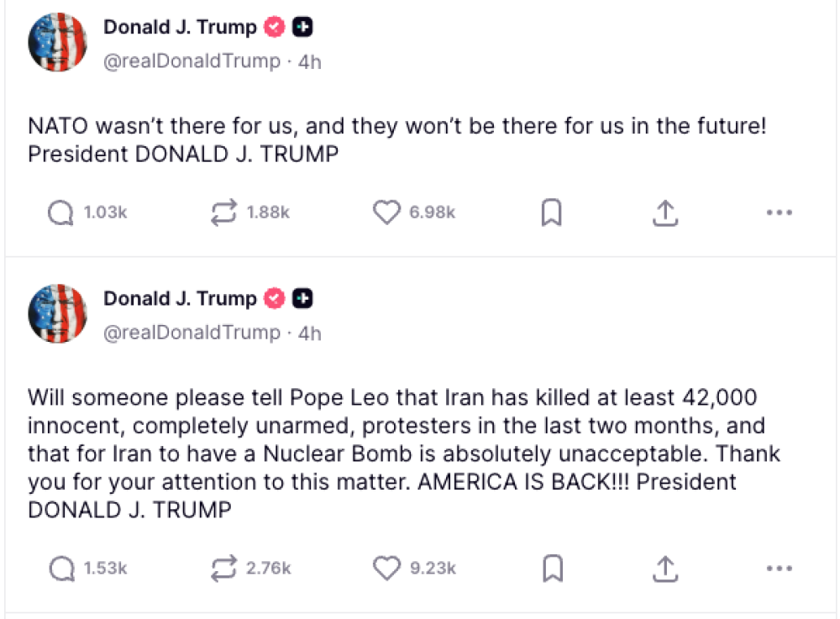Click the plus badge on Pope Leo post
840x619 pixels.
tap(303, 299)
